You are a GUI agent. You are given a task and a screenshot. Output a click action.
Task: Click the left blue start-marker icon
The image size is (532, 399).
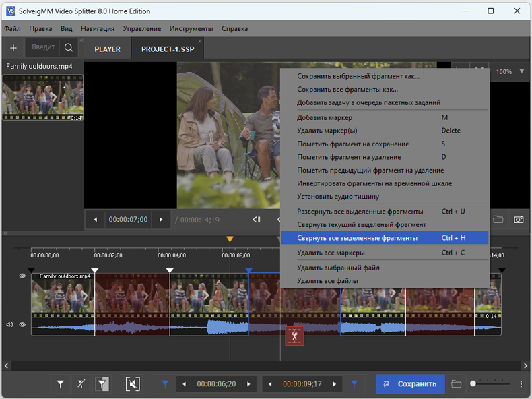tap(165, 384)
